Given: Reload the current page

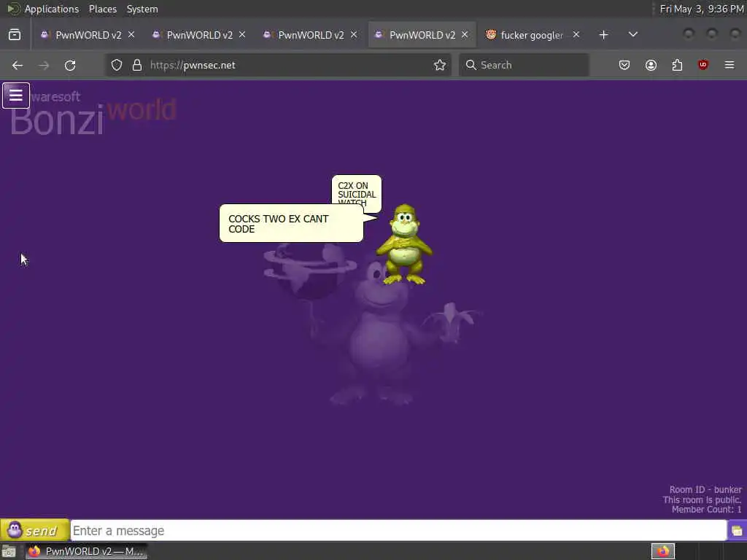Looking at the screenshot, I should (70, 65).
